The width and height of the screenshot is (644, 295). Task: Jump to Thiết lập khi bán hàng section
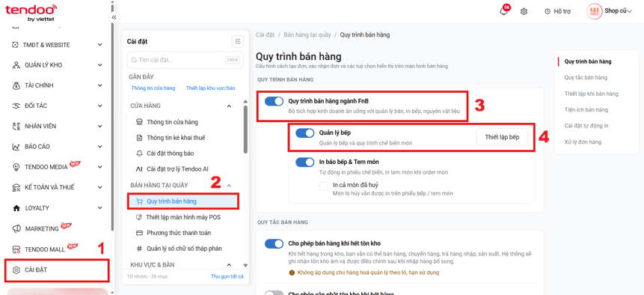(x=592, y=94)
